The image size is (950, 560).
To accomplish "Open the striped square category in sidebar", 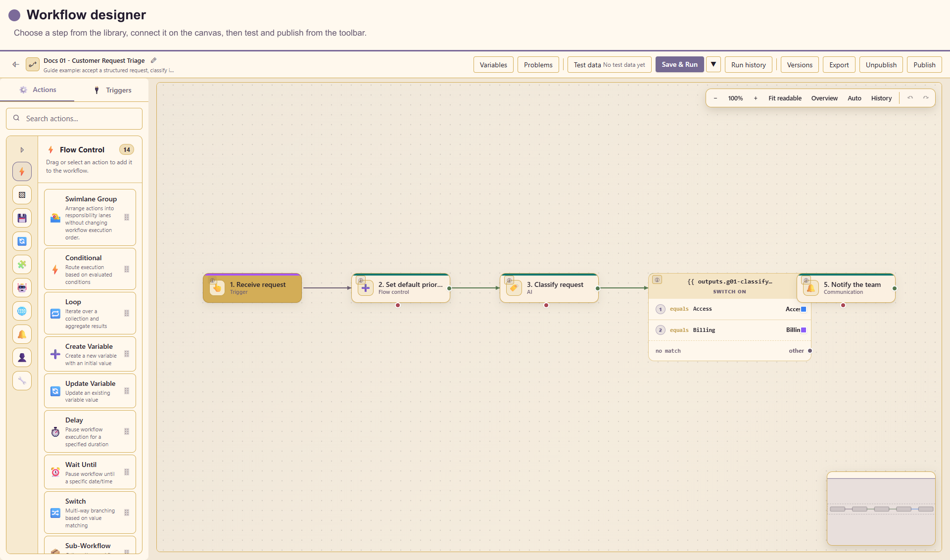I will pyautogui.click(x=22, y=195).
